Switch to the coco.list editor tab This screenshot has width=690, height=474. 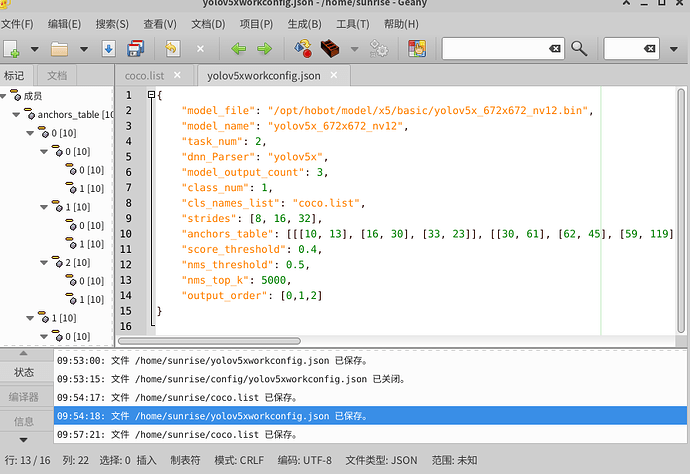(x=144, y=76)
